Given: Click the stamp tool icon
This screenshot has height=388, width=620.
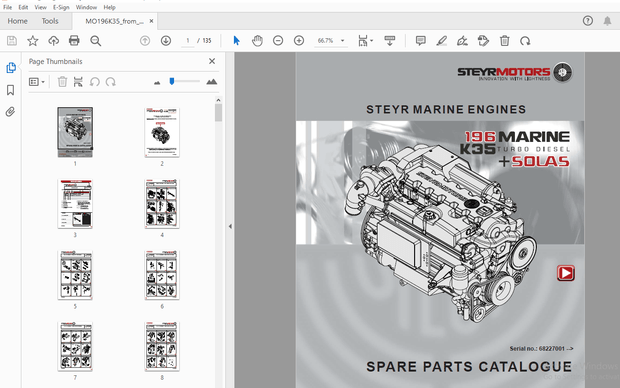Looking at the screenshot, I should coord(483,41).
